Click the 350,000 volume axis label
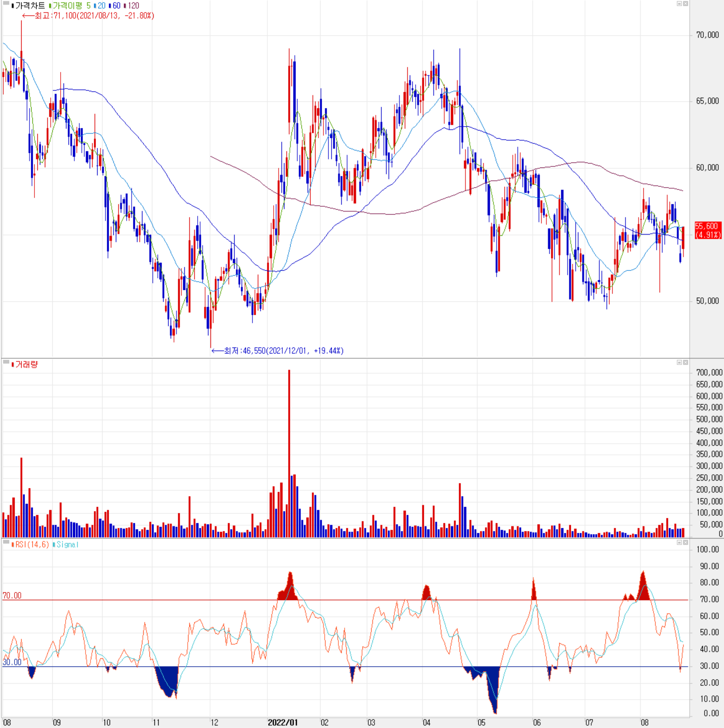The width and height of the screenshot is (724, 728). pyautogui.click(x=709, y=454)
